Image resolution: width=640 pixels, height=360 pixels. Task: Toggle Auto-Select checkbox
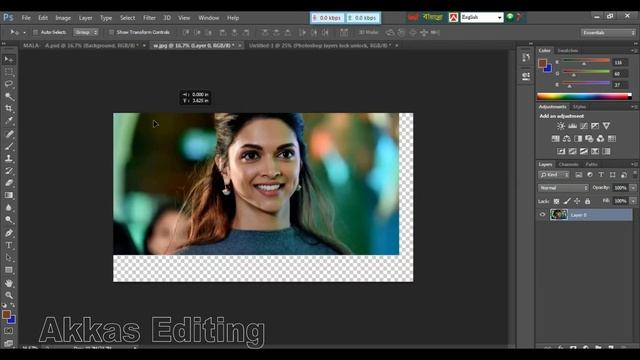point(36,32)
